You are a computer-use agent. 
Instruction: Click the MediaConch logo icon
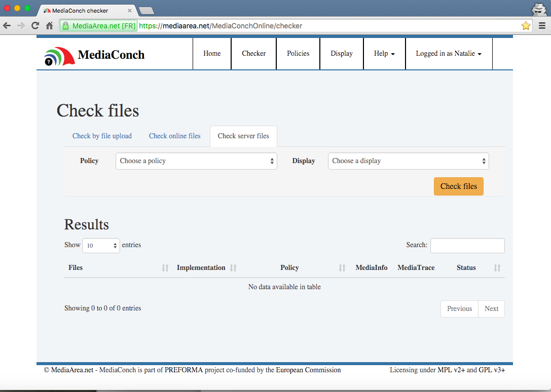59,56
